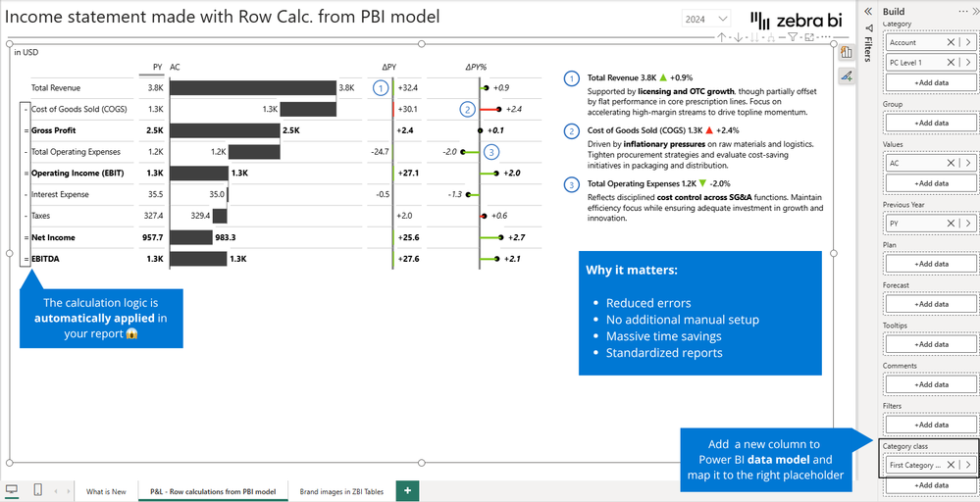Click the Total Revenue AC bar

(253, 88)
